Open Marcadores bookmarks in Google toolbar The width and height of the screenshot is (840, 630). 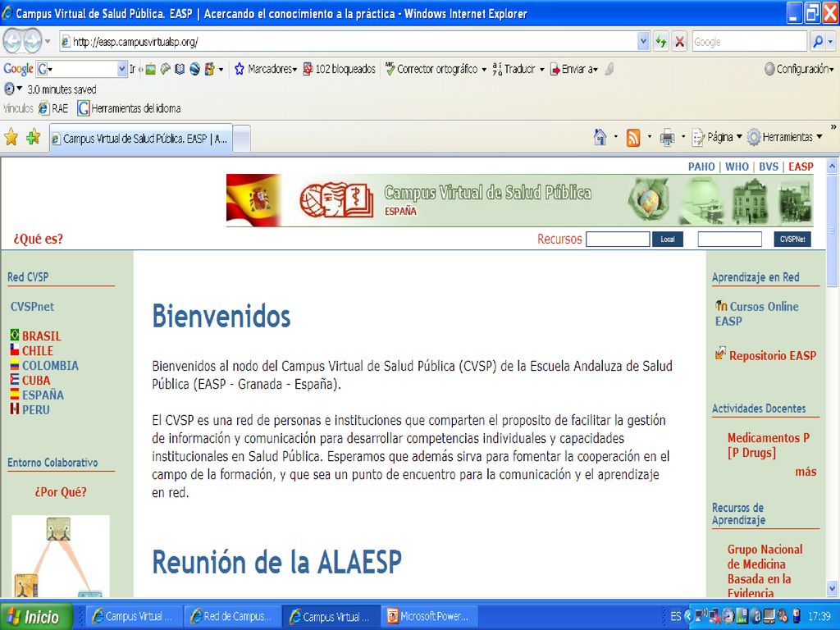[x=266, y=69]
